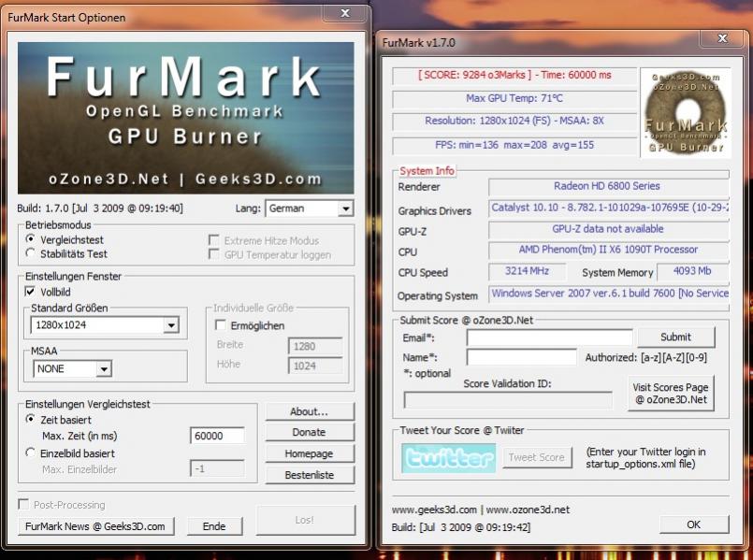Click the Build: 1.7.0 text in Start Optionen
Screen dimensions: 753x560
click(100, 208)
